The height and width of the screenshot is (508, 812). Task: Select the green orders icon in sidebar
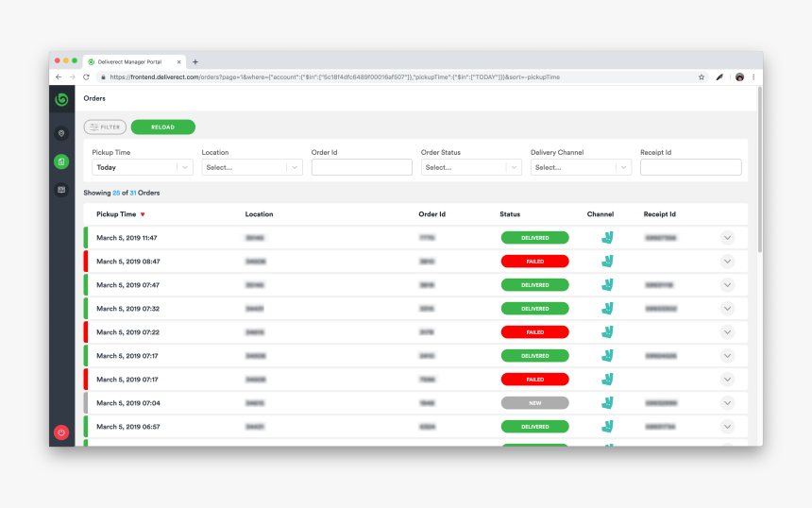click(61, 161)
